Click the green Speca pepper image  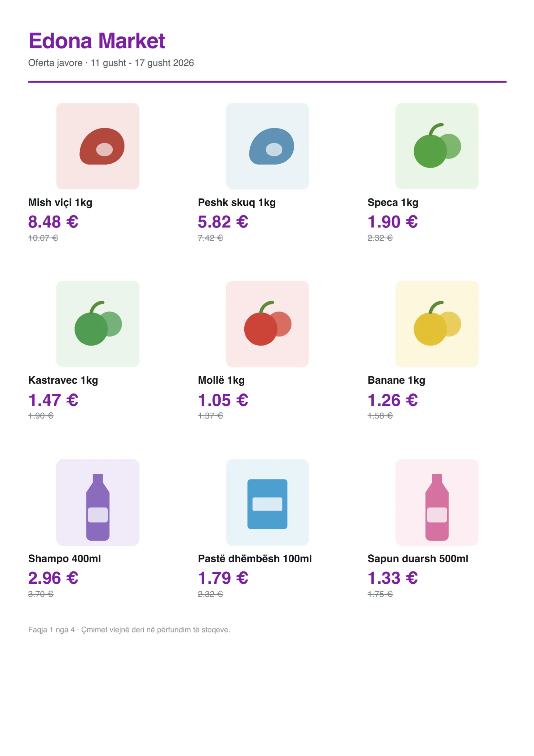point(437,146)
